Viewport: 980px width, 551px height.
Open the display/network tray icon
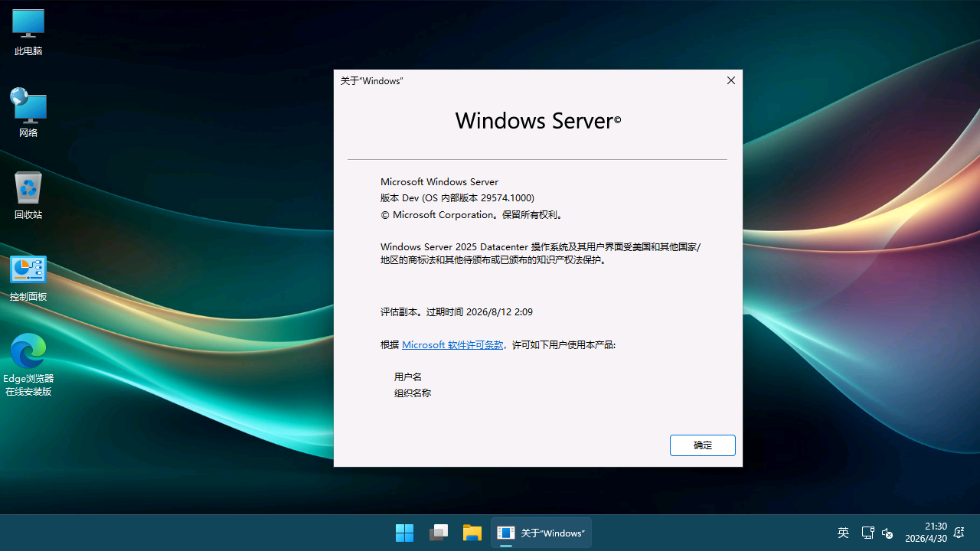(x=867, y=533)
